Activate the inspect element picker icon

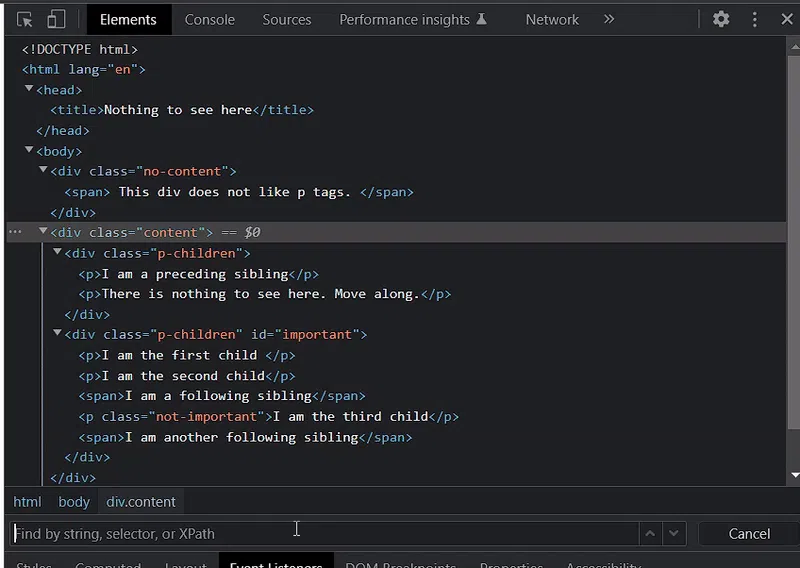(x=24, y=20)
